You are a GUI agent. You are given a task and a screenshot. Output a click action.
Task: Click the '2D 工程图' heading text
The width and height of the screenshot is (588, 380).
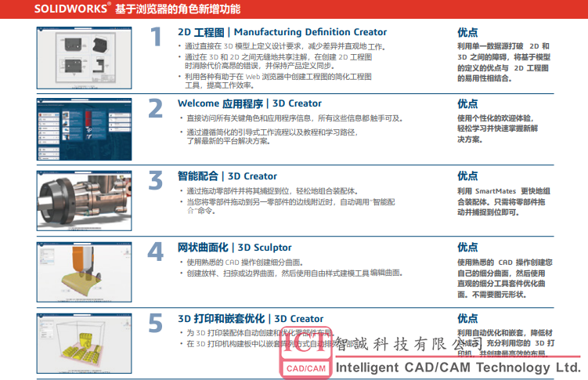pyautogui.click(x=201, y=32)
